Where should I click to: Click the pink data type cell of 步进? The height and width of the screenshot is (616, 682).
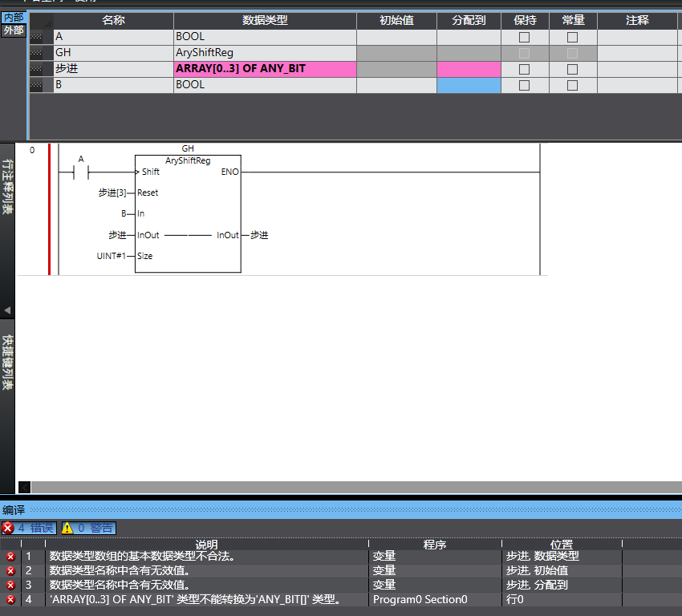(x=265, y=69)
